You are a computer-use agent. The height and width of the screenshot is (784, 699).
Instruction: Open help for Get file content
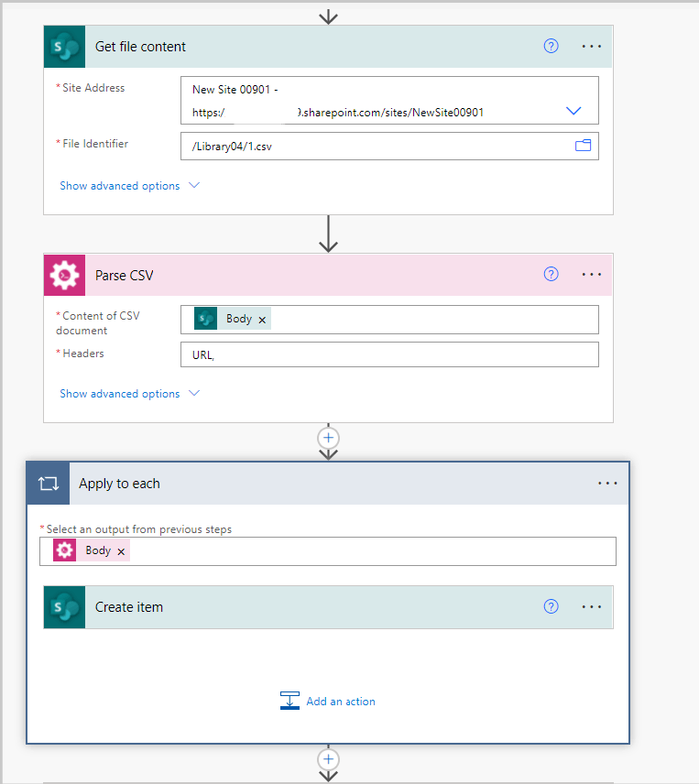tap(551, 46)
